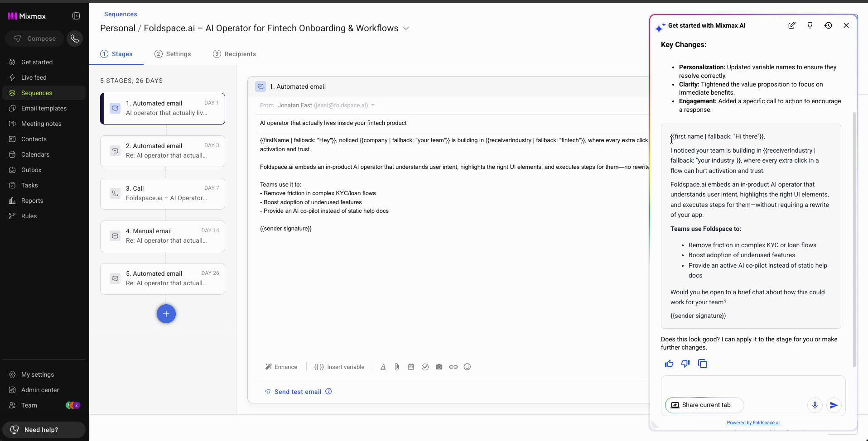Screen dimensions: 868x441
Task: Give thumbs down to AI response
Action: pyautogui.click(x=685, y=364)
